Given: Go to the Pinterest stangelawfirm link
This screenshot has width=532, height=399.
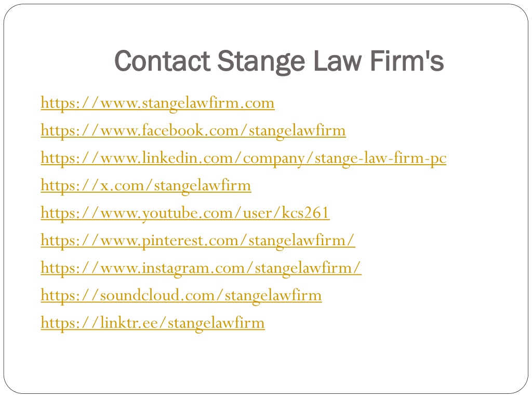Looking at the screenshot, I should point(198,241).
